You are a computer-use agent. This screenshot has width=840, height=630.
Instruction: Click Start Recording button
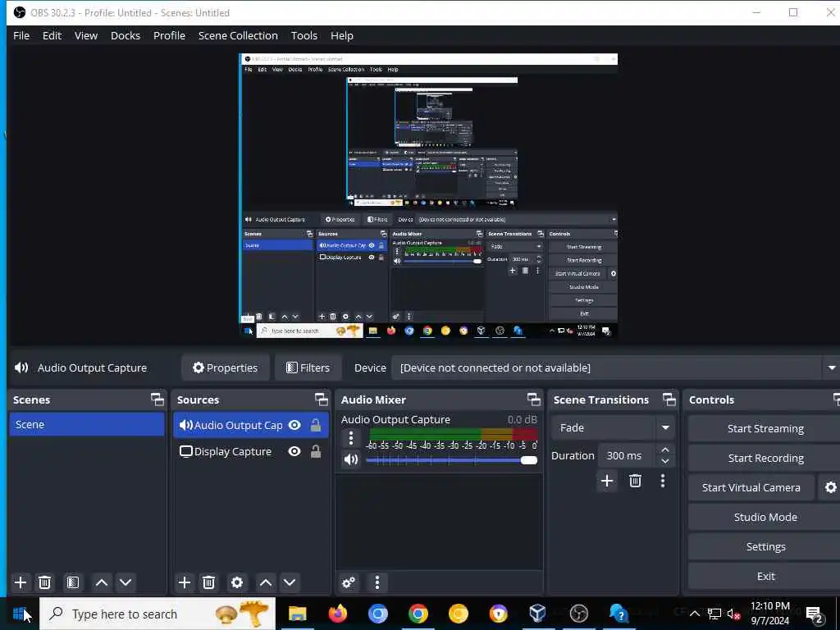click(x=765, y=458)
